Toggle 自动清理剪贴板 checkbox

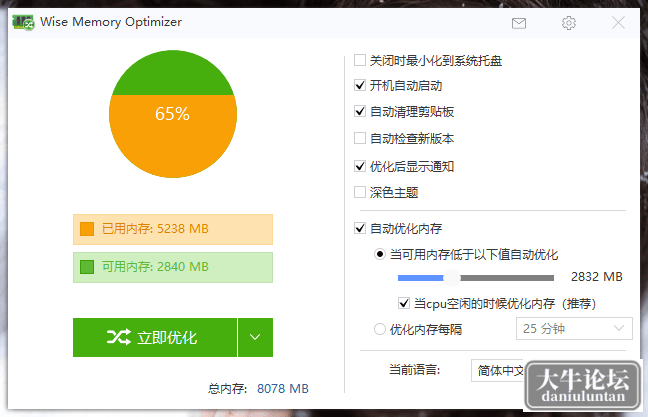point(360,112)
